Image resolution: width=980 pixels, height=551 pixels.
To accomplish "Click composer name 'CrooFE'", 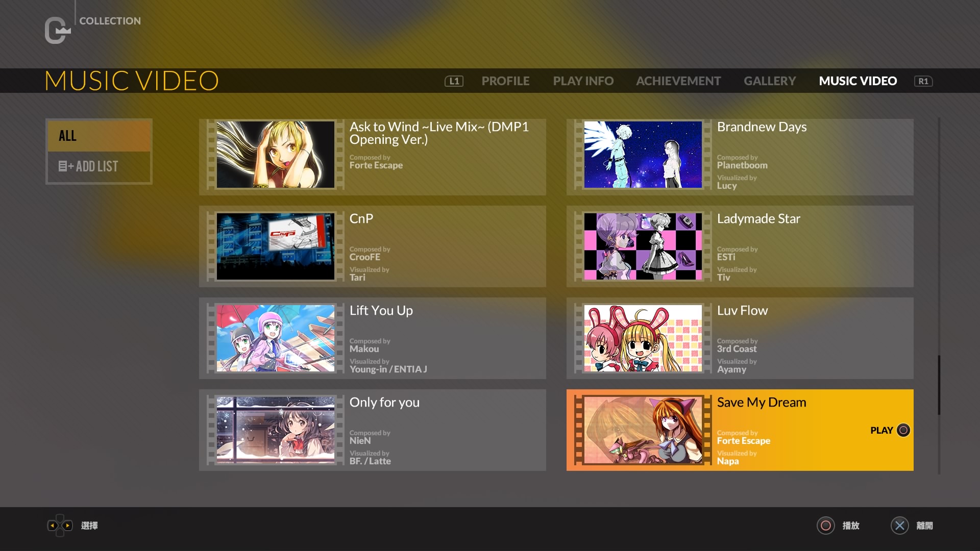I will (x=364, y=257).
